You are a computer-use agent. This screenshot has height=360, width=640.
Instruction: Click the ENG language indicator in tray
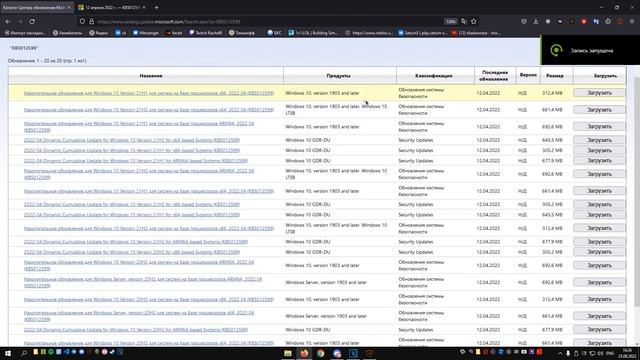[611, 353]
